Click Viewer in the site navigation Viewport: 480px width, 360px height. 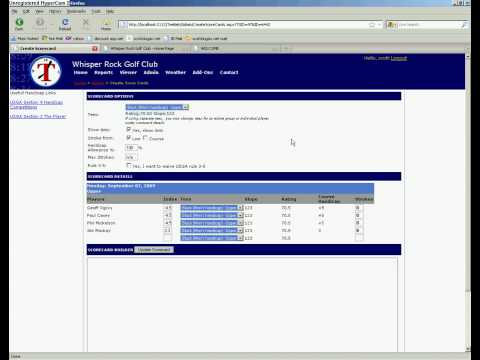[x=128, y=72]
